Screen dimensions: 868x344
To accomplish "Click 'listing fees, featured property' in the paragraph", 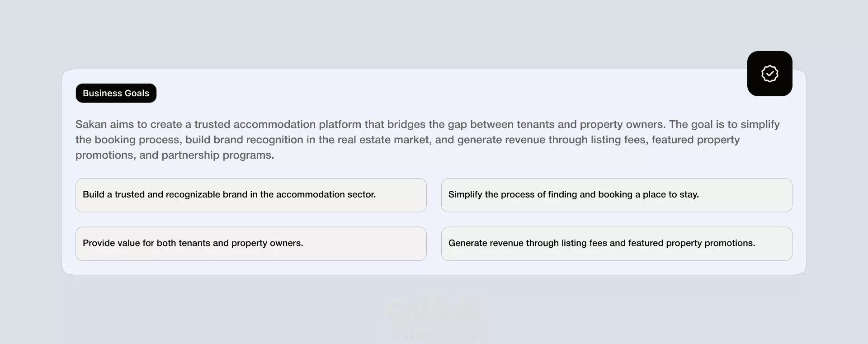I will (665, 140).
